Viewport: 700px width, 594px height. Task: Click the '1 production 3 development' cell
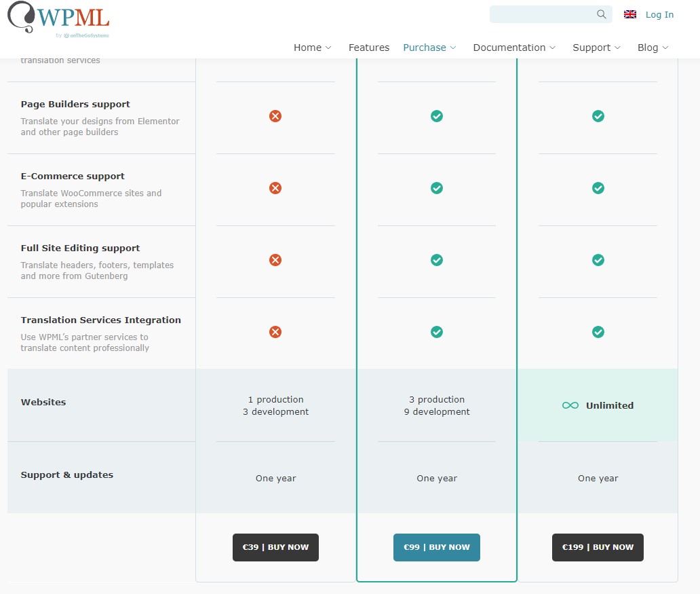[275, 405]
